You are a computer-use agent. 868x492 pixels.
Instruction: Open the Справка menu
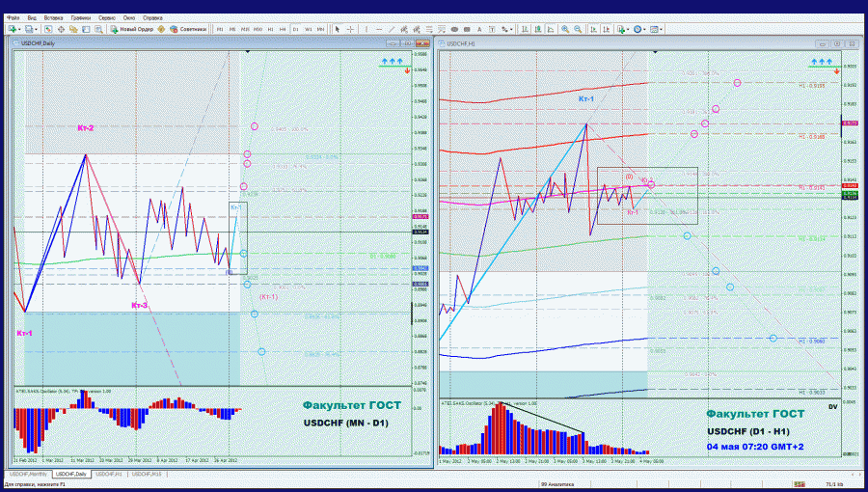click(152, 17)
